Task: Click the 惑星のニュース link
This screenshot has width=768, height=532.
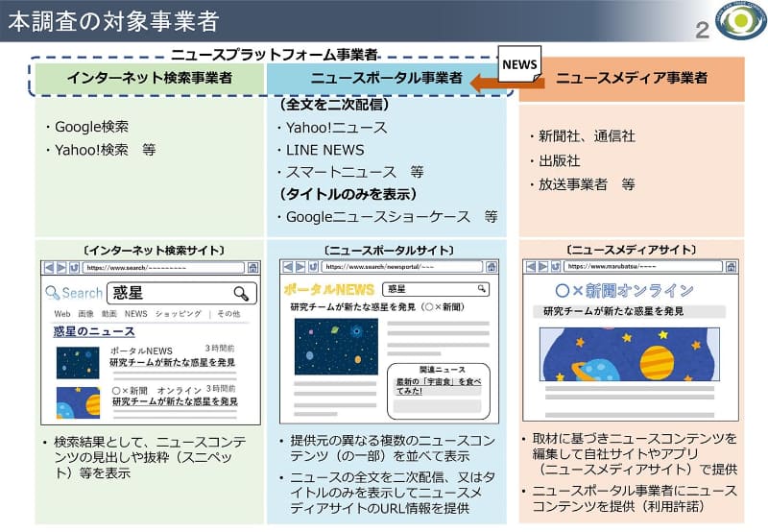Action: pos(94,331)
